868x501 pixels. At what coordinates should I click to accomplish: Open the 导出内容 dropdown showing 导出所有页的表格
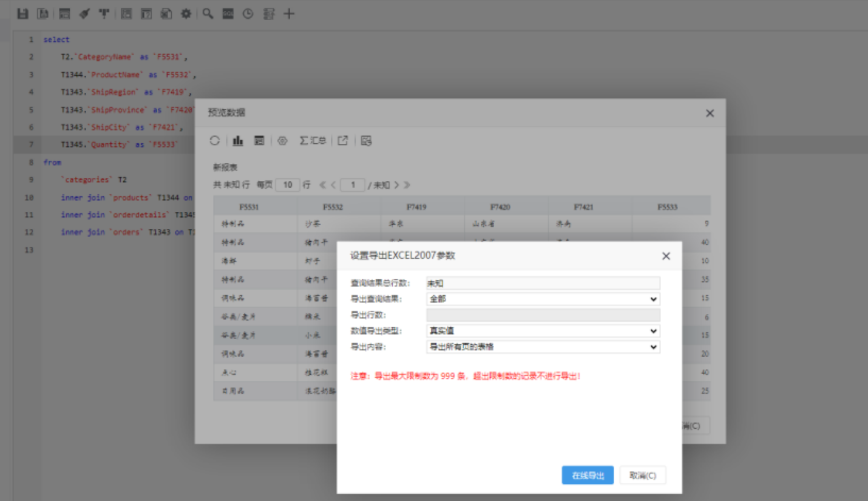tap(543, 347)
